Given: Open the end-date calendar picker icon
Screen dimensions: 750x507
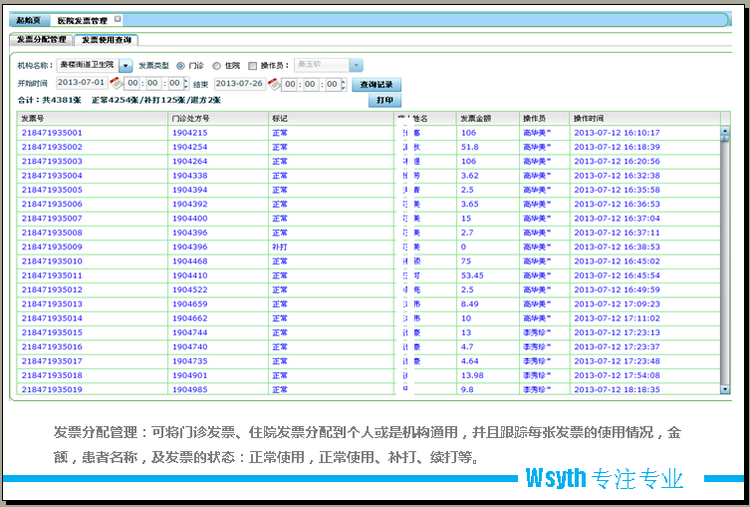Looking at the screenshot, I should tap(274, 84).
